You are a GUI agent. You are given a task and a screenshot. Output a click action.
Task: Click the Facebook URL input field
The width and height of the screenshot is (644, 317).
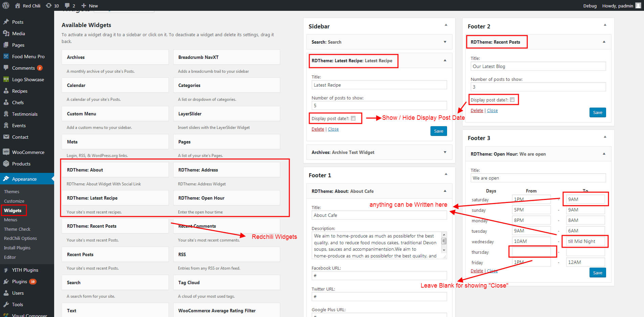379,275
